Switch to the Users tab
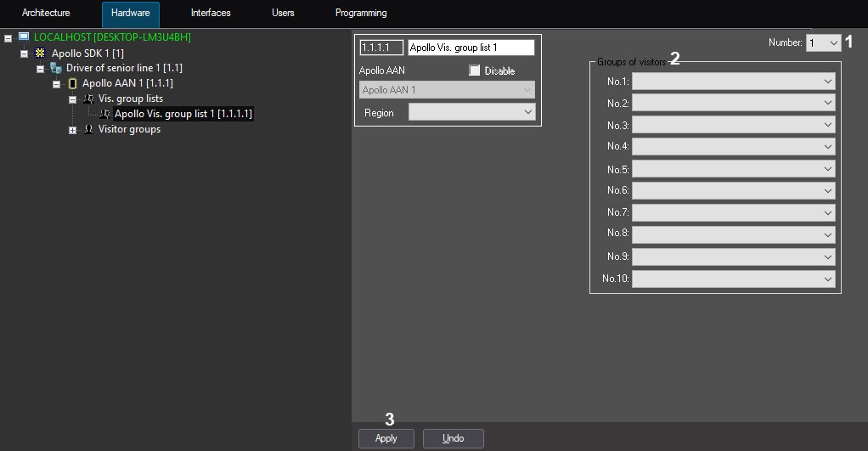868x451 pixels. 283,13
